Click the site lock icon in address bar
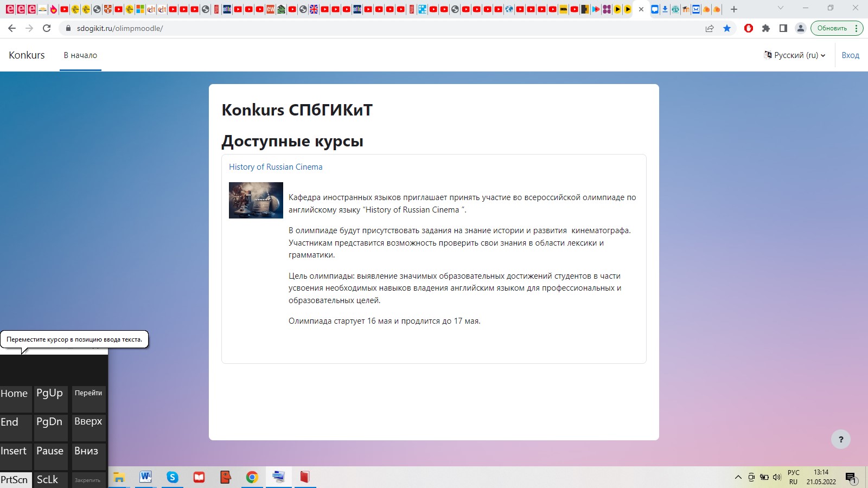Screen dimensions: 868x488 point(68,28)
